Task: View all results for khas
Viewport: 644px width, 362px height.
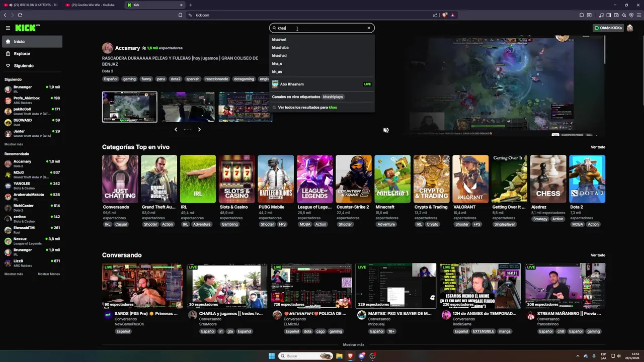Action: pos(322,107)
